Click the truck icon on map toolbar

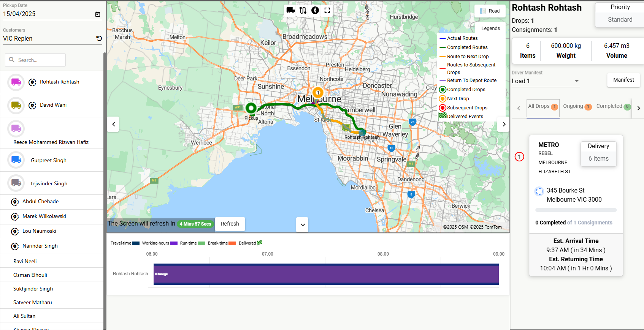tap(291, 10)
